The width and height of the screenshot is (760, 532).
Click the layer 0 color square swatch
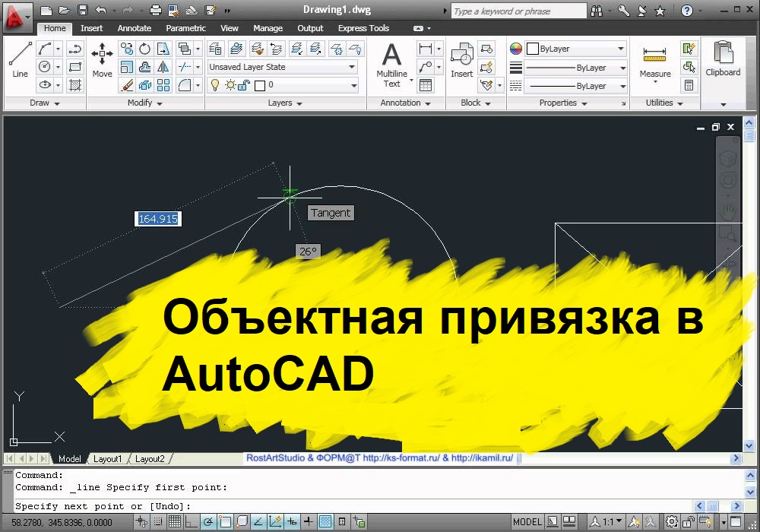point(260,86)
